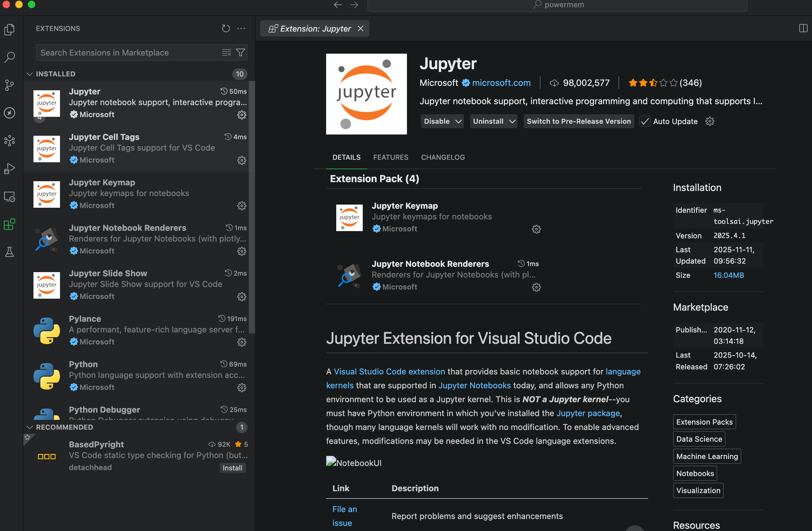The width and height of the screenshot is (812, 531).
Task: Click the Refresh extensions icon
Action: point(225,28)
